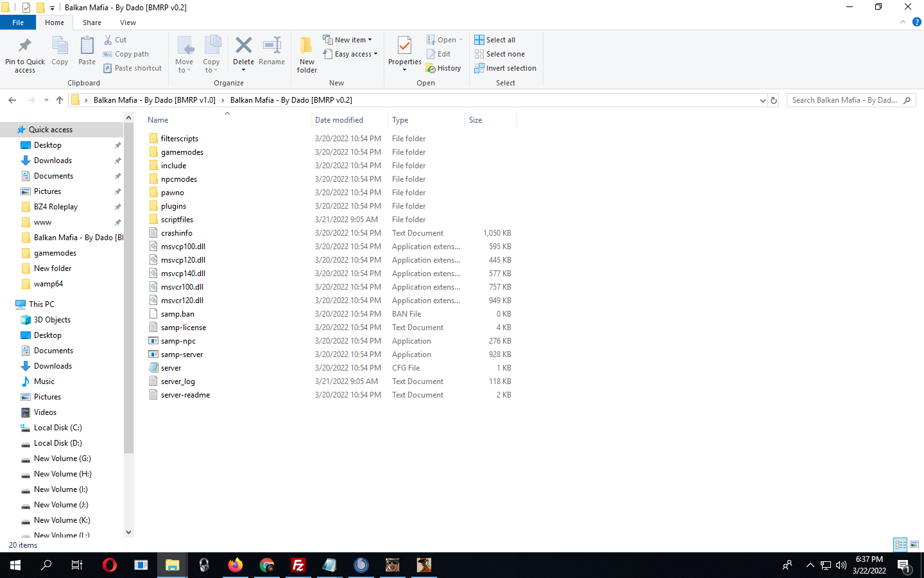Open the File menu
The image size is (924, 578).
(18, 22)
